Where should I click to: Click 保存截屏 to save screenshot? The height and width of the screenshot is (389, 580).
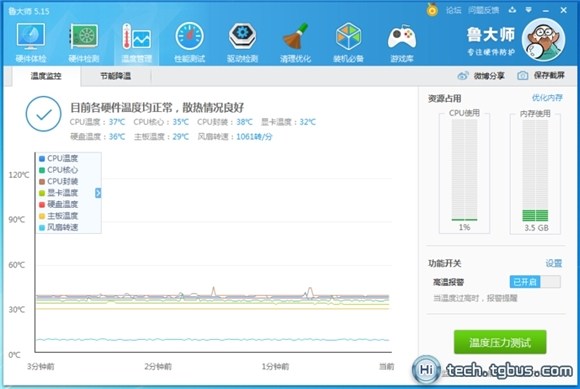(549, 75)
